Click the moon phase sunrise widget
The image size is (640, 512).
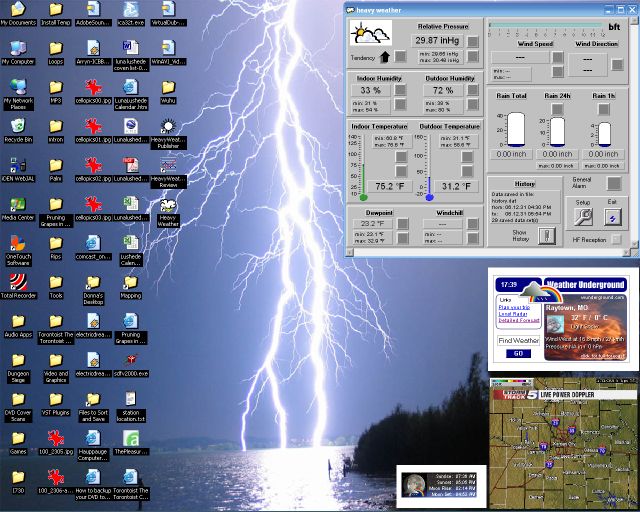point(440,485)
